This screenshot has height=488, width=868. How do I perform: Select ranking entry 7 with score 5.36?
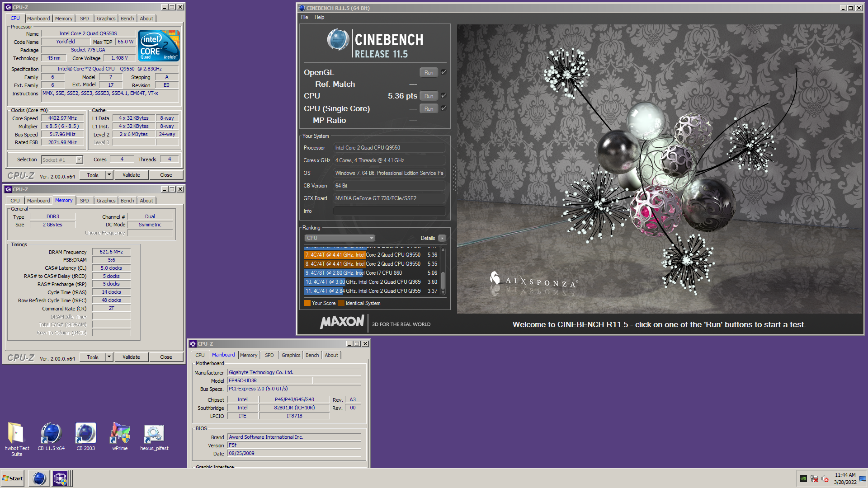tap(371, 255)
